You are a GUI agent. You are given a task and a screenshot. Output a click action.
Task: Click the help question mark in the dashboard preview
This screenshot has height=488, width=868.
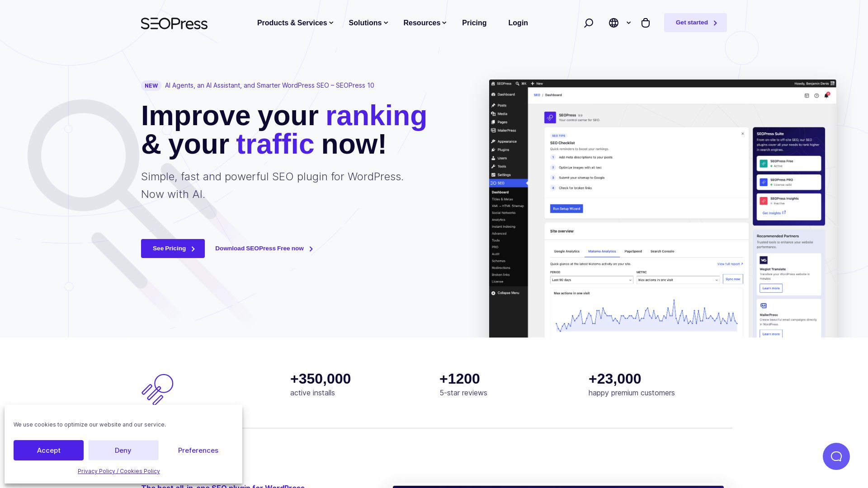[816, 95]
